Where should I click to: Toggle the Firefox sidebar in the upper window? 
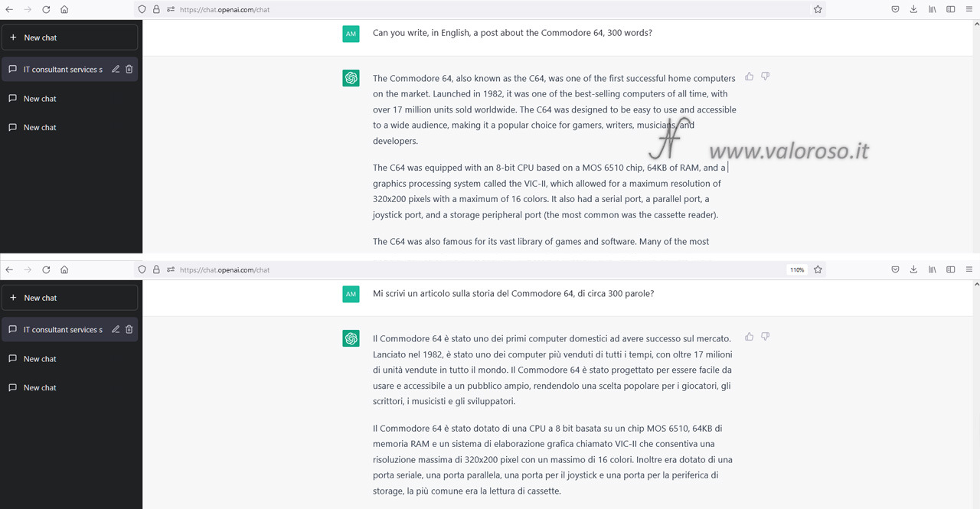(951, 9)
